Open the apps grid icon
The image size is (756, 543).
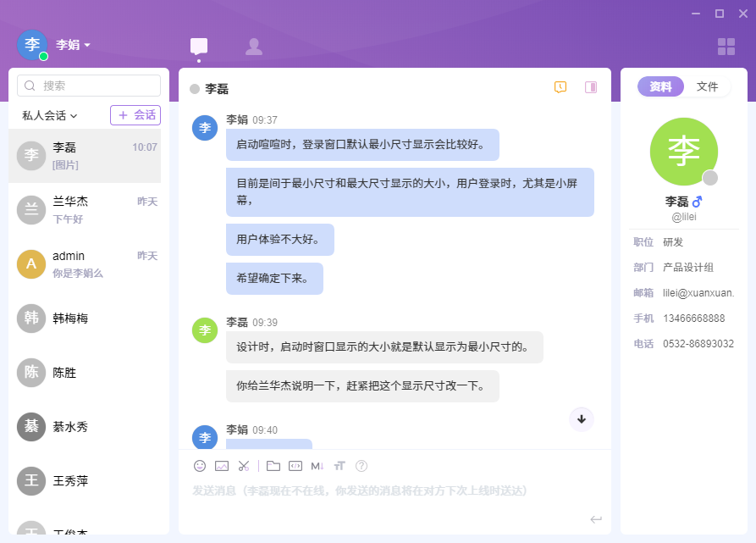point(726,47)
